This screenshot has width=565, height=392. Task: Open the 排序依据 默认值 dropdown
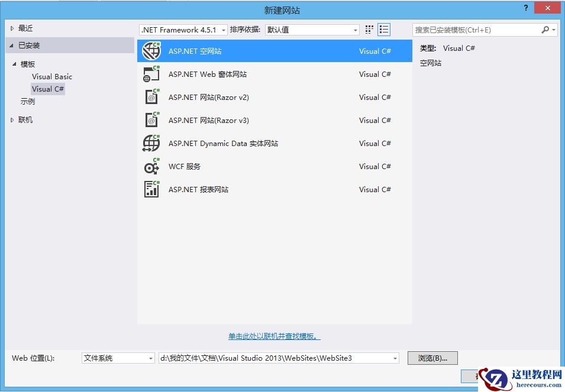[312, 30]
